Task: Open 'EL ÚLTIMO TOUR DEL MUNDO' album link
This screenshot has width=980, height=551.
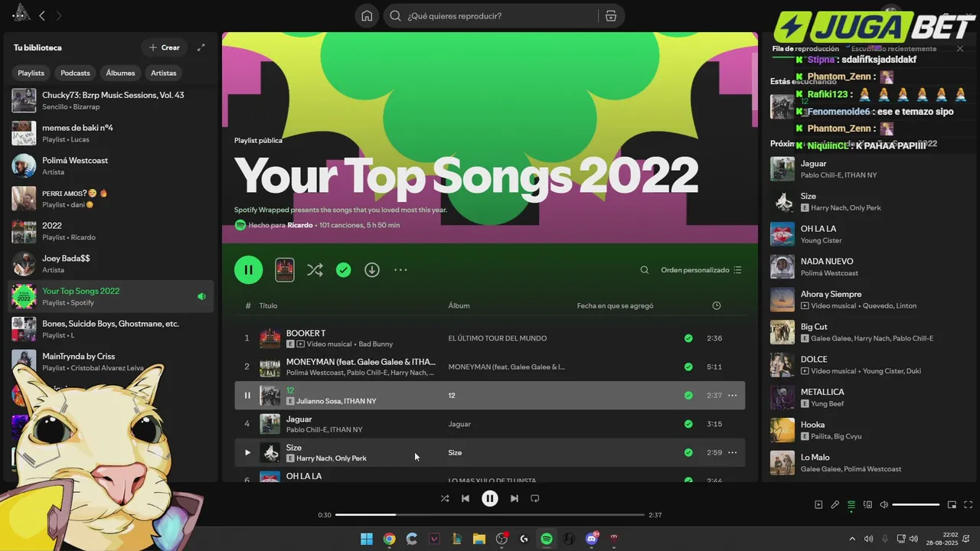Action: click(x=498, y=338)
